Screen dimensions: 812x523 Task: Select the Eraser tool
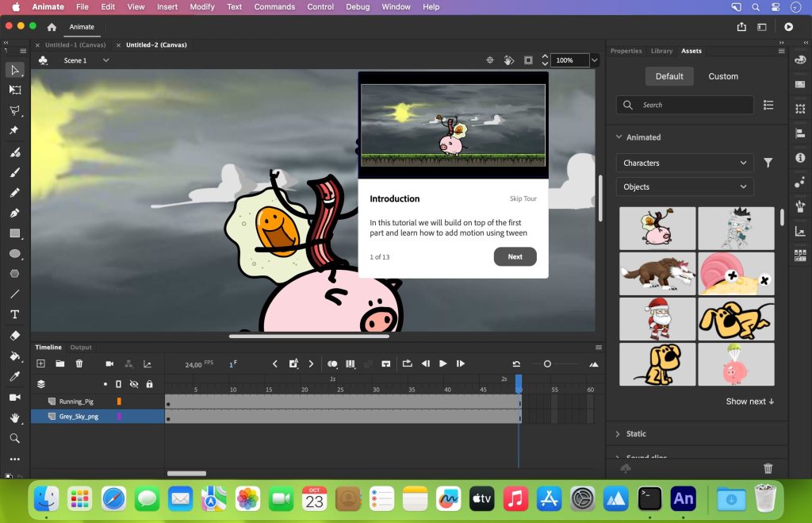[14, 335]
